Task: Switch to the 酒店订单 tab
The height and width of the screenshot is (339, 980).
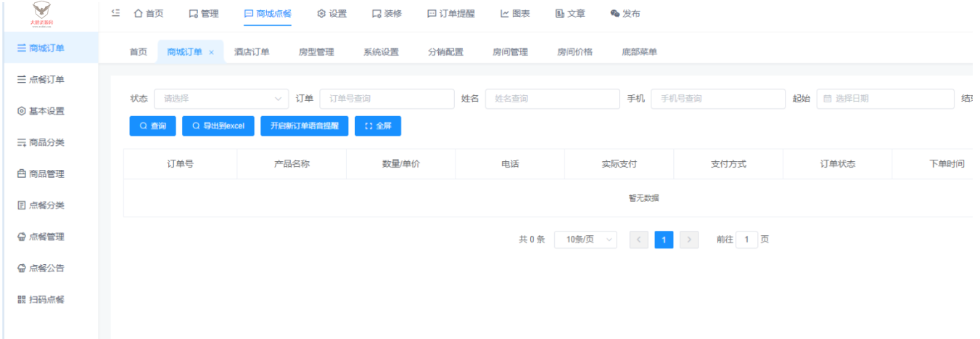Action: pos(252,52)
